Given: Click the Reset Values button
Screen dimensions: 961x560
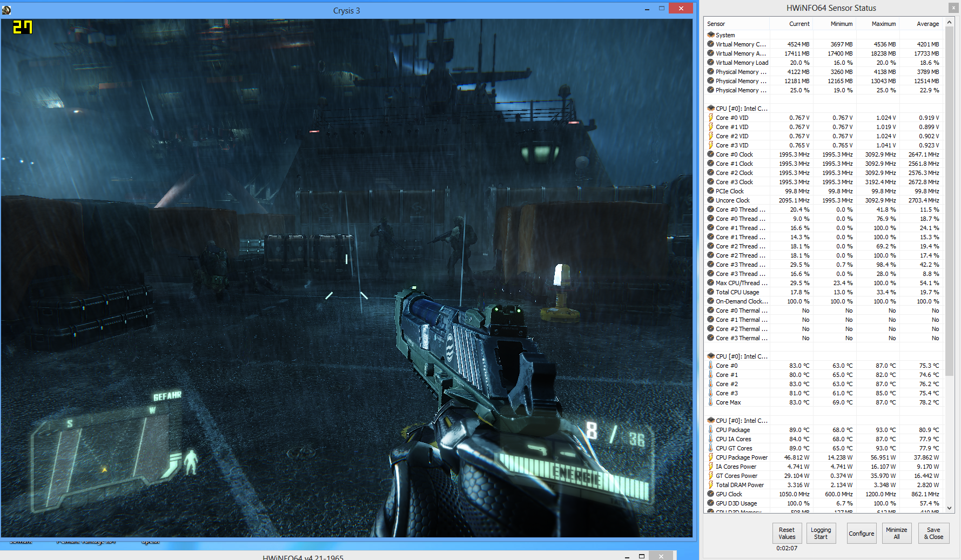Looking at the screenshot, I should (x=787, y=533).
